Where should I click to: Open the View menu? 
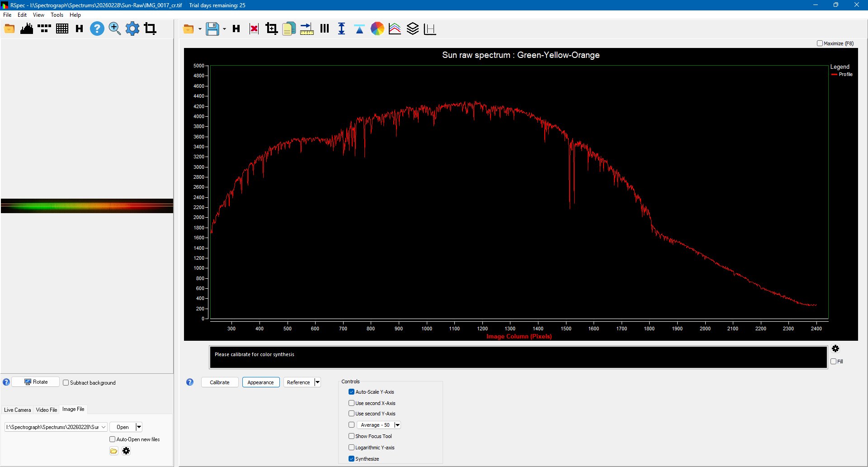(38, 15)
